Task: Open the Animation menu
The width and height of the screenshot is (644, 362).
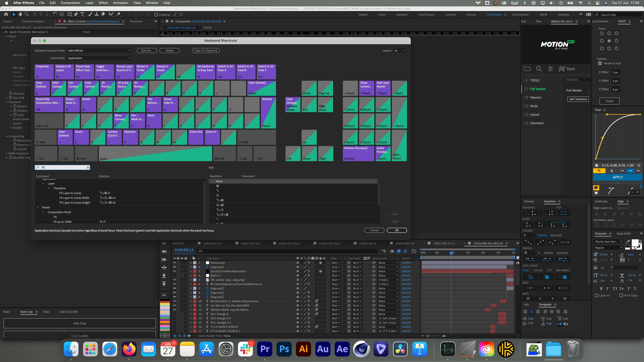Action: pyautogui.click(x=120, y=3)
